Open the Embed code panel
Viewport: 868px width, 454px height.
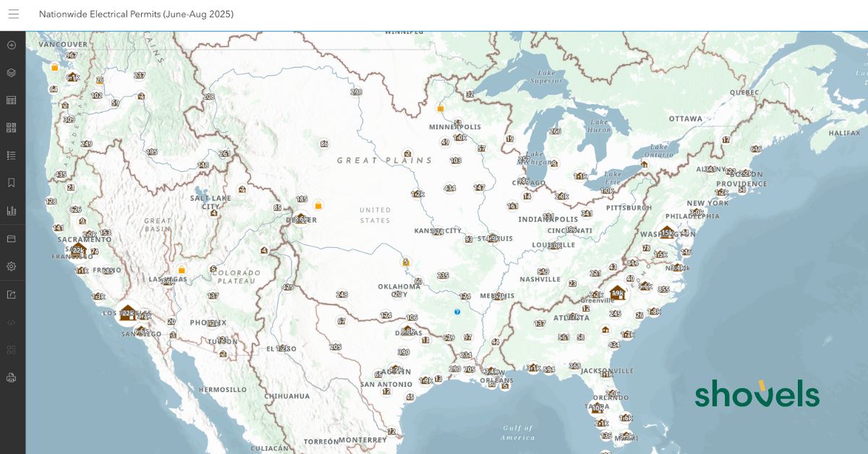click(11, 323)
